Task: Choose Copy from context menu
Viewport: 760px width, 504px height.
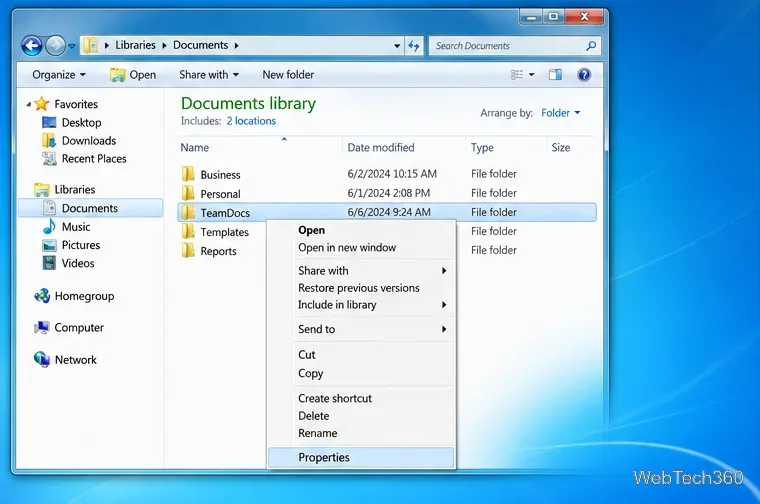Action: pos(311,374)
